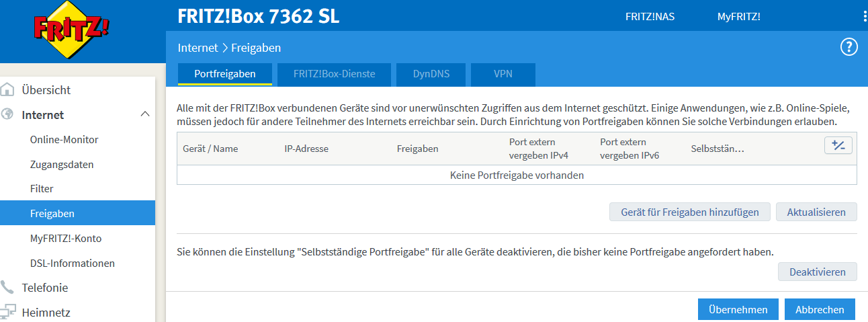Click the Abbrechen button
This screenshot has height=322, width=868.
coord(820,309)
